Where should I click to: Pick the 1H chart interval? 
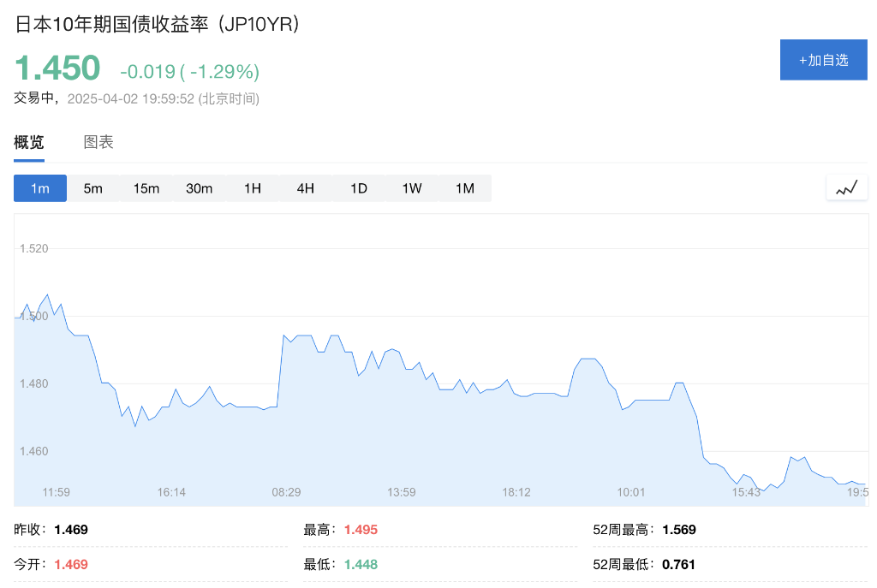(x=253, y=188)
